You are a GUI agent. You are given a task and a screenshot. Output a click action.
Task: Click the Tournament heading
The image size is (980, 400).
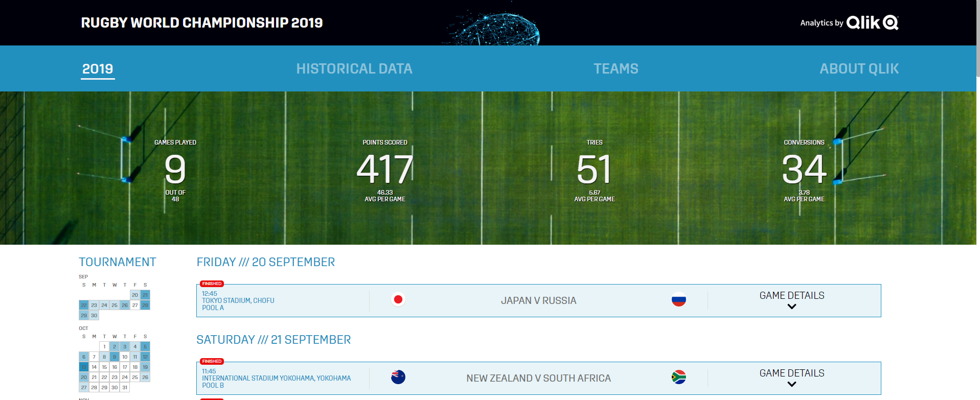[x=118, y=262]
